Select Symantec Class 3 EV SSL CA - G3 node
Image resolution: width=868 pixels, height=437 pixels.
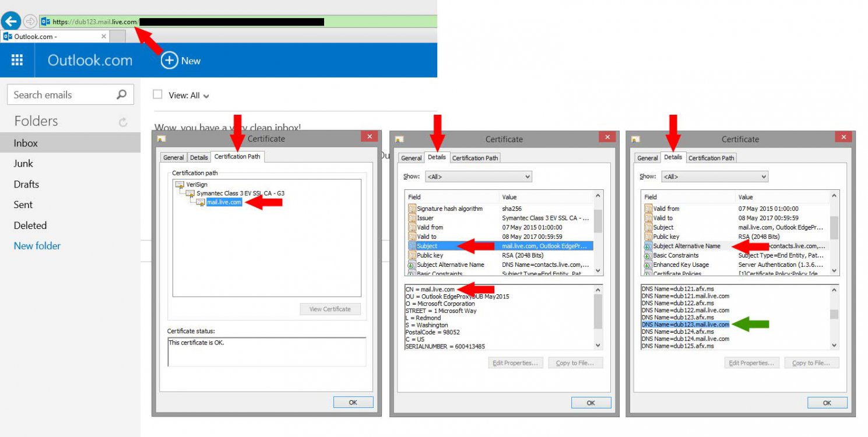241,193
